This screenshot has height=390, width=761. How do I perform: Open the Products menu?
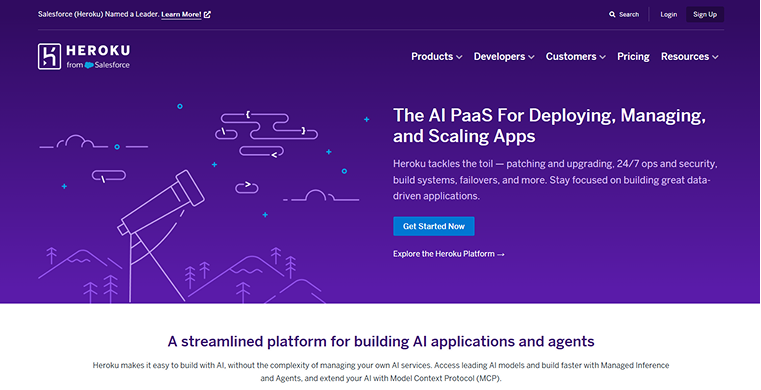[437, 57]
